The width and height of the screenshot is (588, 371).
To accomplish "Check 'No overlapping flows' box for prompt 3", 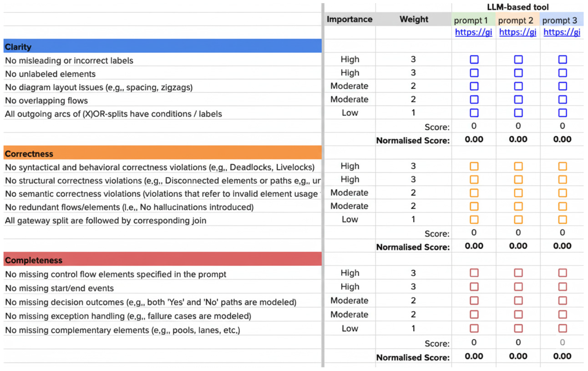I will [x=562, y=100].
